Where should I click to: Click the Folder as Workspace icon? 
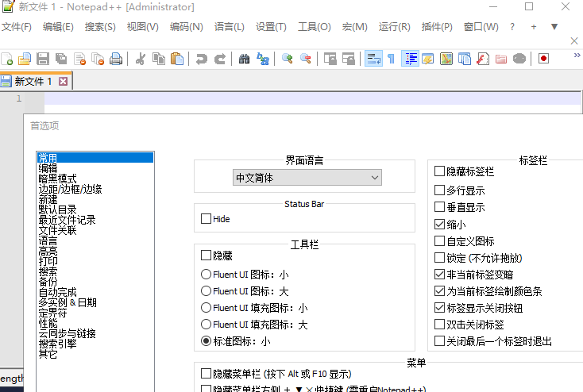[x=501, y=59]
